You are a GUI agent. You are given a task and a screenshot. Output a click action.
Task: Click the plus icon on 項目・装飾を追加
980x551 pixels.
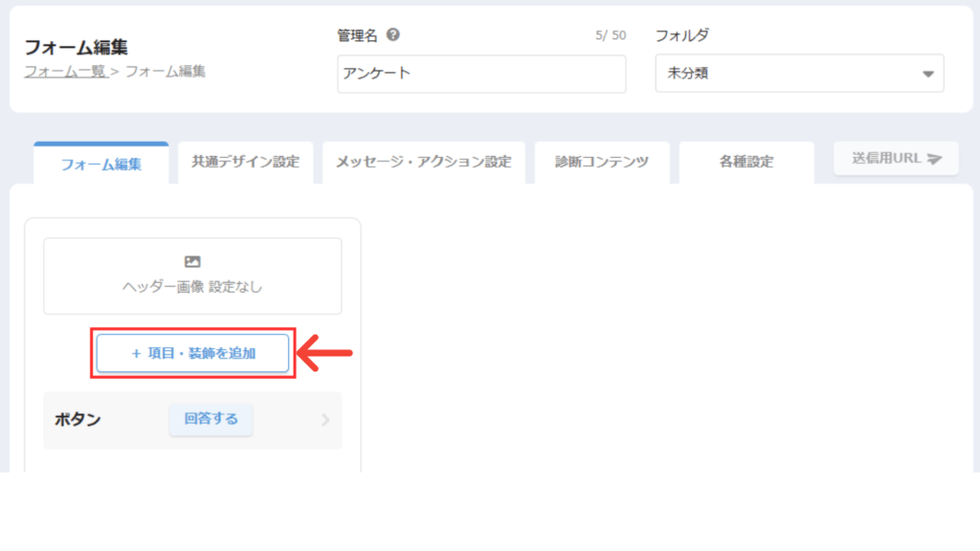click(x=136, y=354)
